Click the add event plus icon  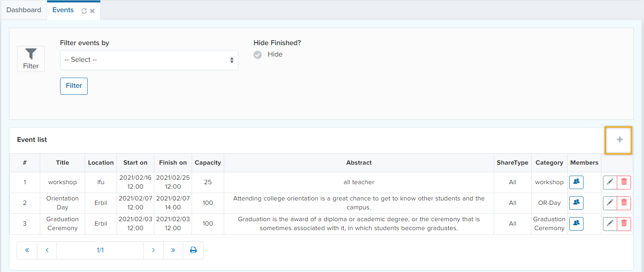(619, 140)
